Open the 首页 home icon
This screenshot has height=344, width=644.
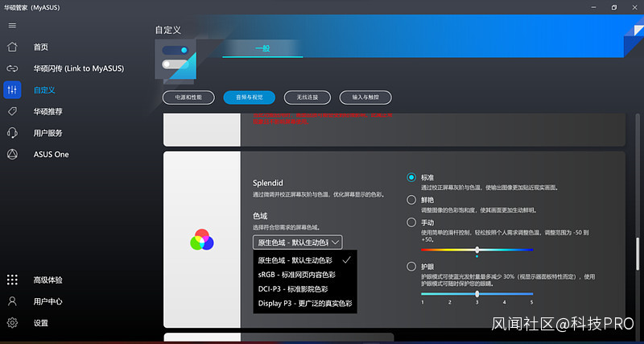12,47
